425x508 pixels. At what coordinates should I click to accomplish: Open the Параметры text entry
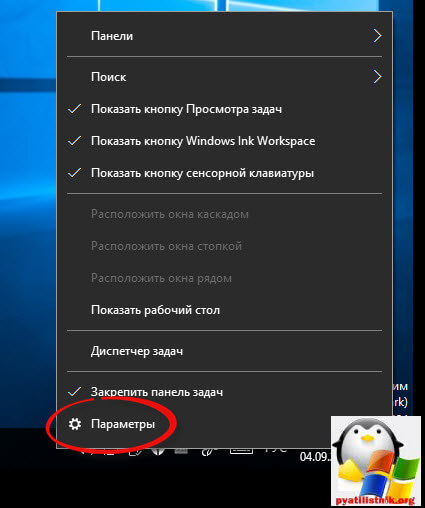coord(123,424)
